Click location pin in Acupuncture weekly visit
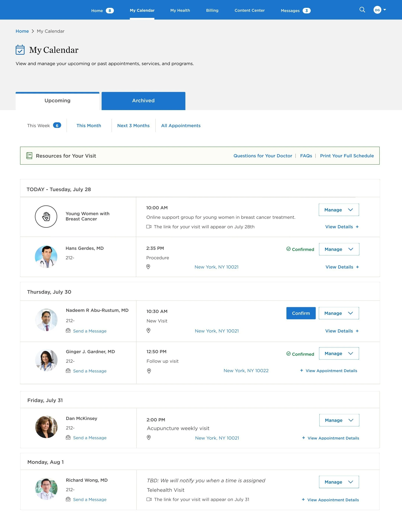The width and height of the screenshot is (402, 532). click(149, 438)
